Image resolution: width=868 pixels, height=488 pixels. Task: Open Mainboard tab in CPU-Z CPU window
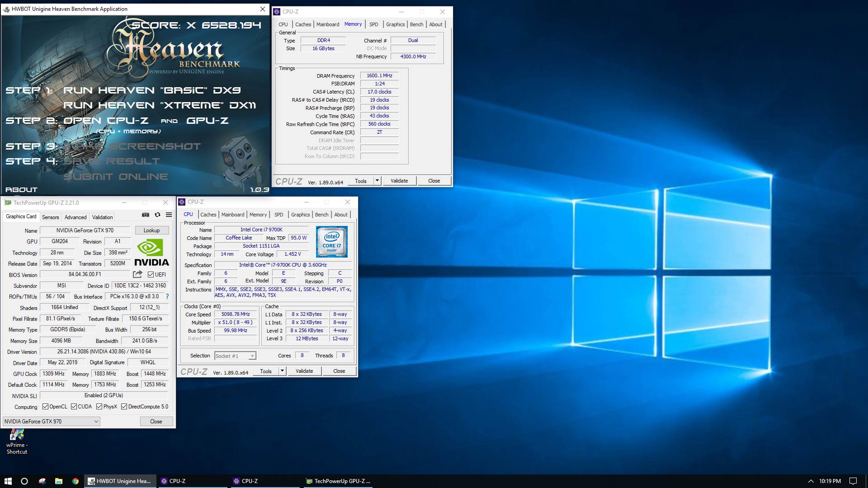coord(233,215)
